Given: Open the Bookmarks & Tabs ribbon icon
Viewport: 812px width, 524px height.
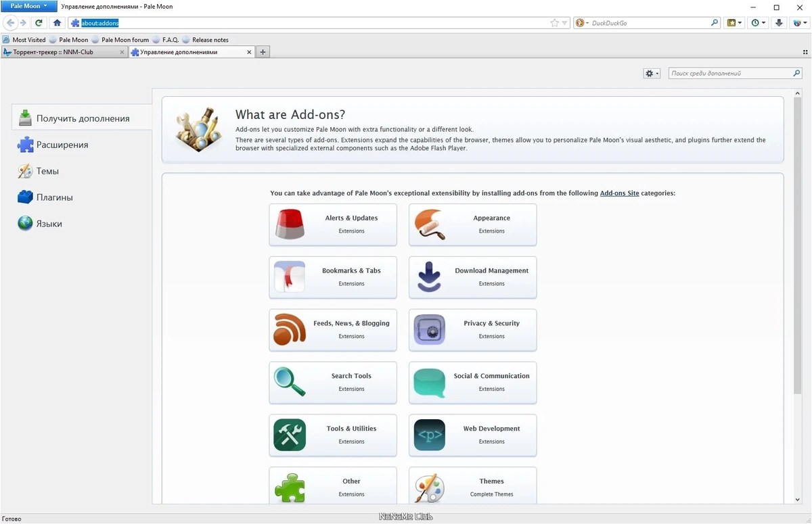Looking at the screenshot, I should click(290, 277).
